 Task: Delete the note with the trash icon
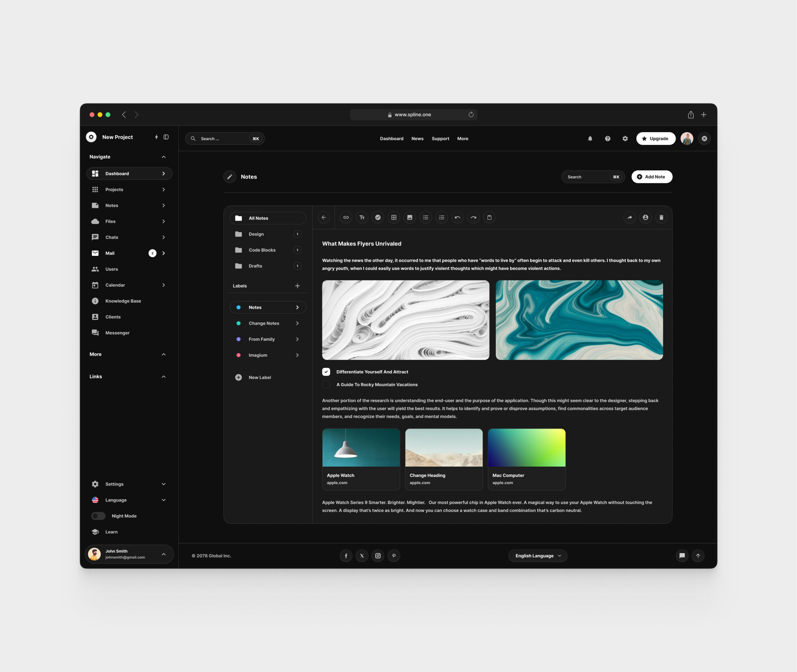point(662,218)
